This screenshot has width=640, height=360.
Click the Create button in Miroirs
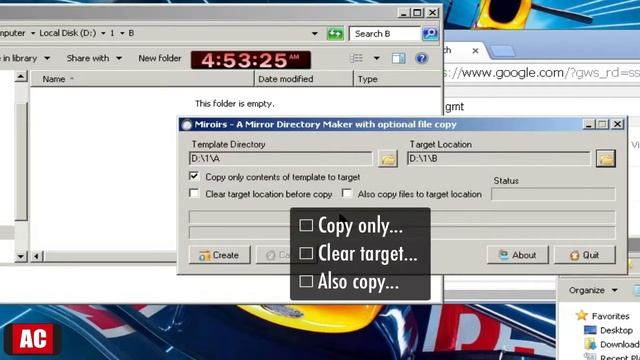pyautogui.click(x=220, y=255)
